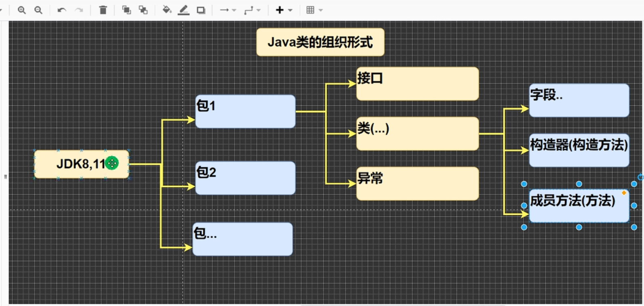This screenshot has height=306, width=644.
Task: Select the line color pencil tool
Action: [183, 10]
